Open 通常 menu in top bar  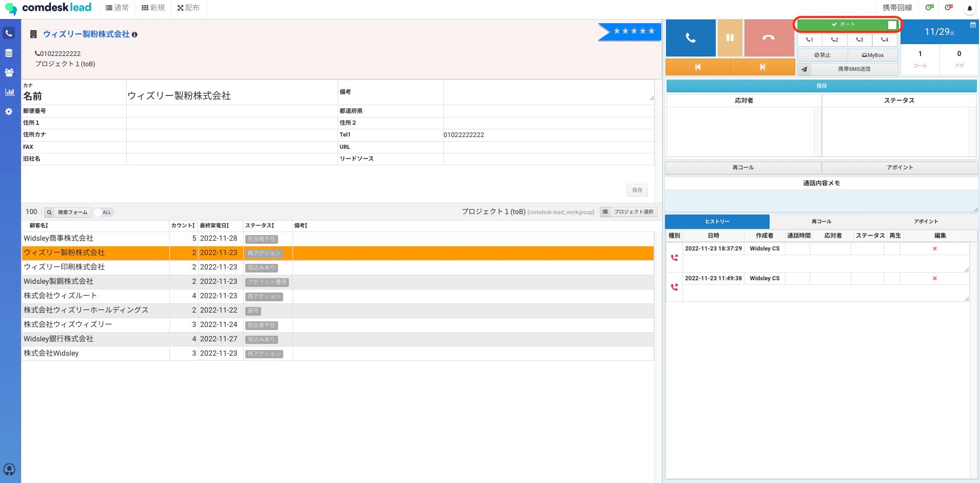click(117, 8)
